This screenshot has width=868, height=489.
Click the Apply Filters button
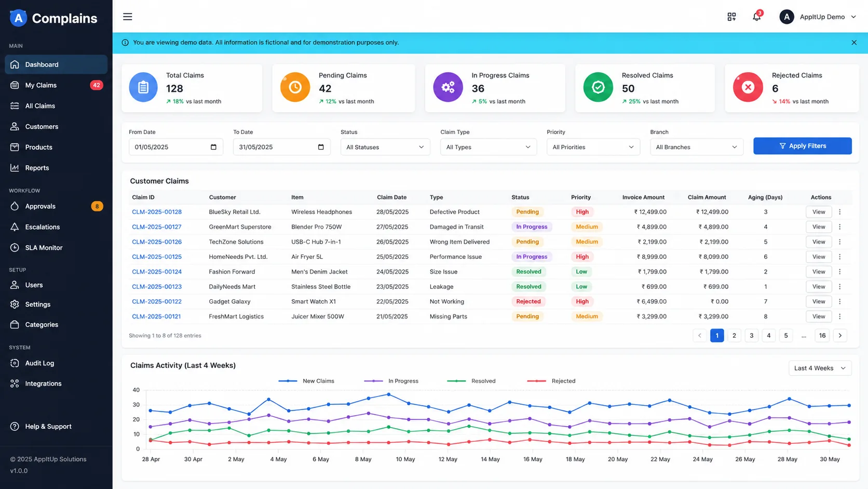pos(802,146)
